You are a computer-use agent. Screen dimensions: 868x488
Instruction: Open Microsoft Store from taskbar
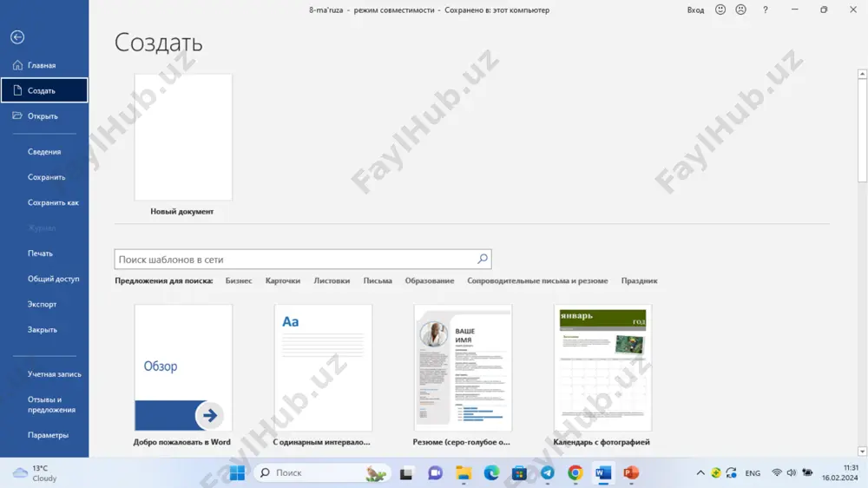(519, 473)
